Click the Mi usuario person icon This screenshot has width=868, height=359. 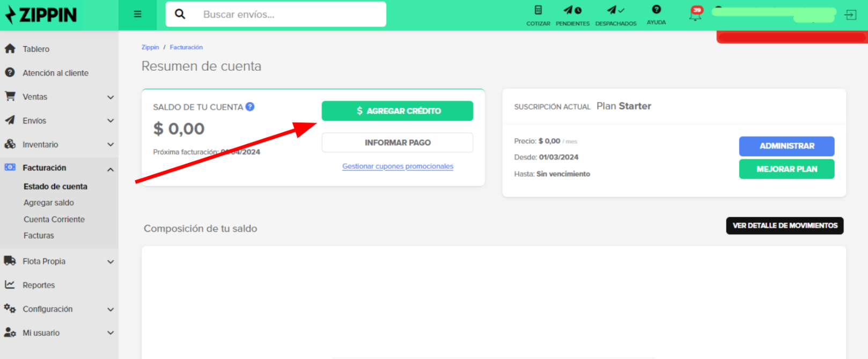pyautogui.click(x=10, y=332)
